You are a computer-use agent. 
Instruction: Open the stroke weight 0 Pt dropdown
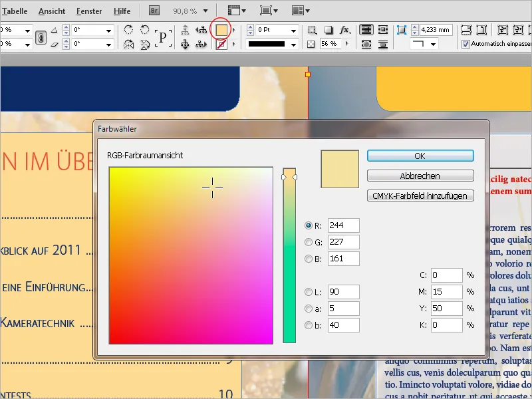293,31
